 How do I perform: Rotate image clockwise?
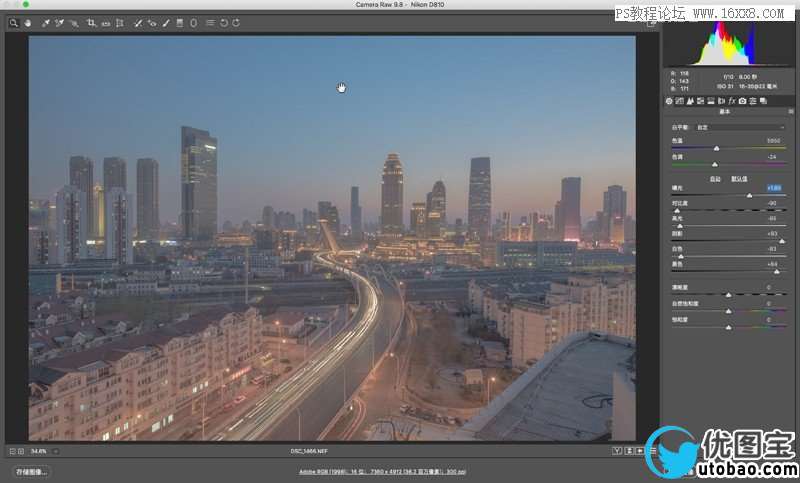[236, 22]
